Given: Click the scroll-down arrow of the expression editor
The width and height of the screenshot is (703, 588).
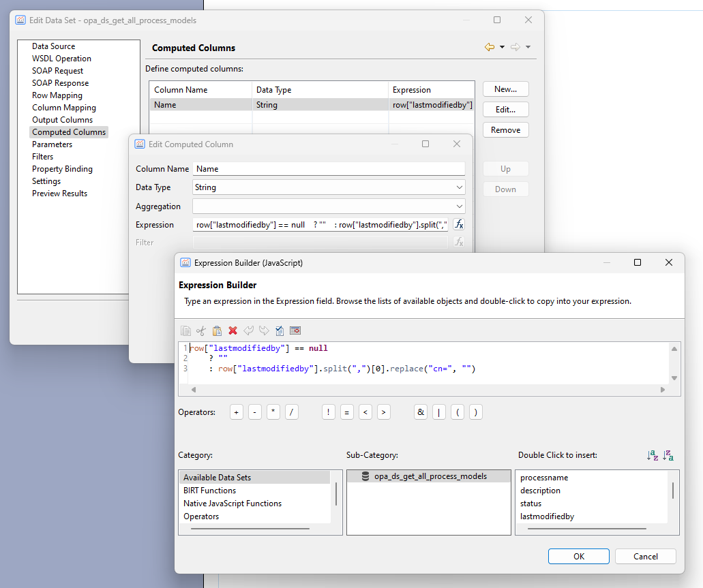Looking at the screenshot, I should point(674,378).
